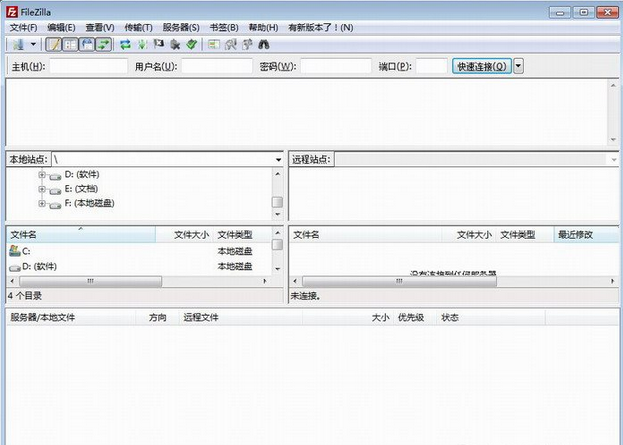Click the cancel current operation icon
623x445 pixels.
point(159,44)
